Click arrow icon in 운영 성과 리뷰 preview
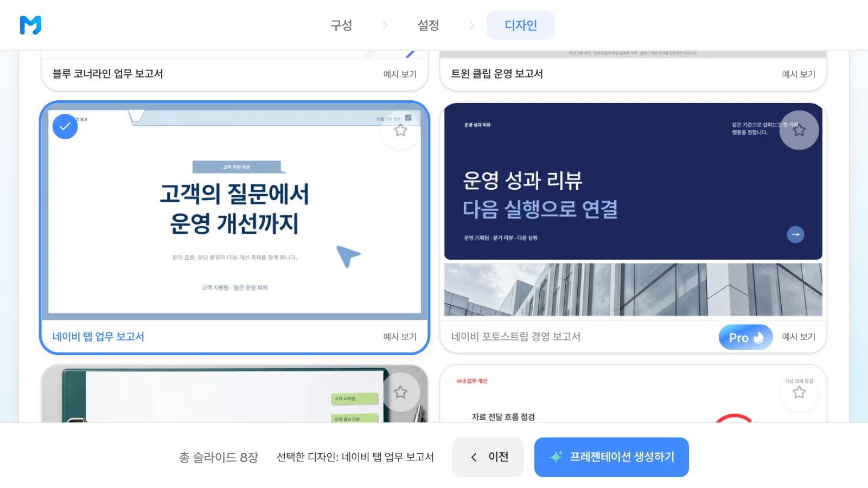This screenshot has width=868, height=488. (x=795, y=235)
